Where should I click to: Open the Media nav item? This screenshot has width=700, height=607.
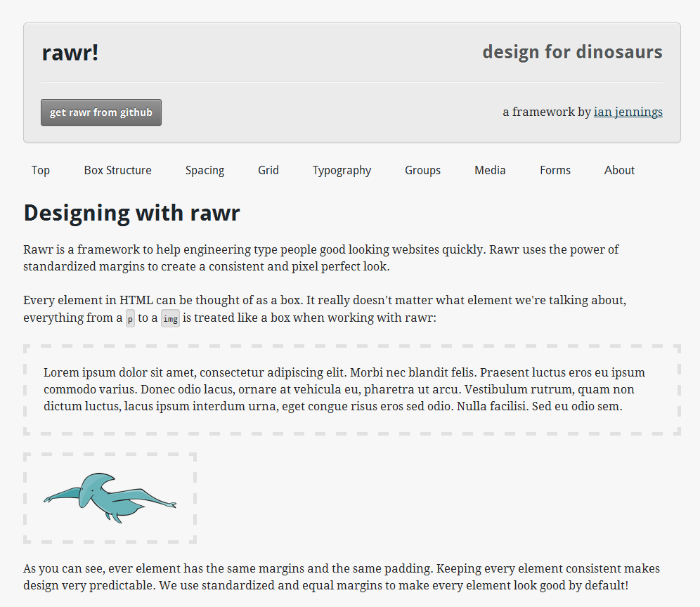pos(490,170)
